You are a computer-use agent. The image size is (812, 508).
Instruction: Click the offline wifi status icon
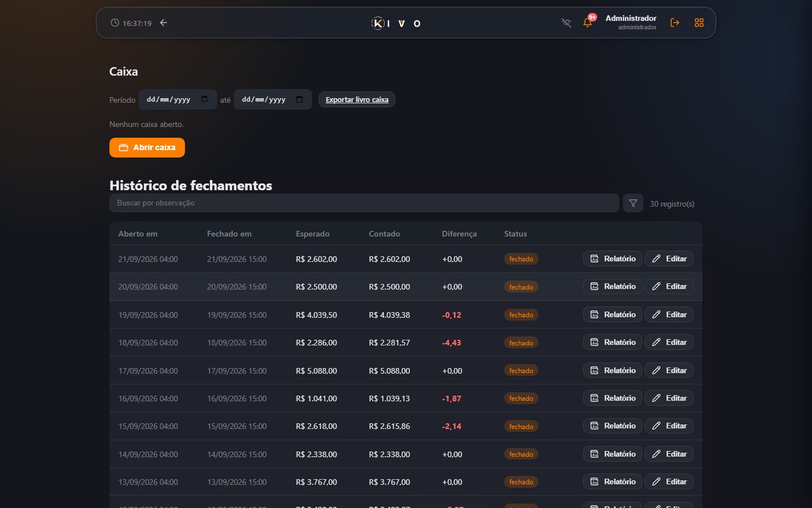coord(566,23)
